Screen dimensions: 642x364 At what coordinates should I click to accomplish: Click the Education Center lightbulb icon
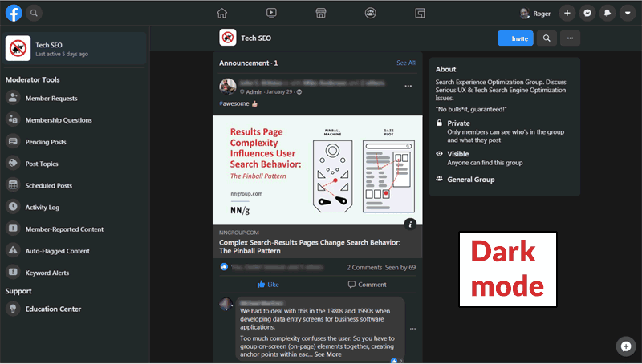click(13, 309)
